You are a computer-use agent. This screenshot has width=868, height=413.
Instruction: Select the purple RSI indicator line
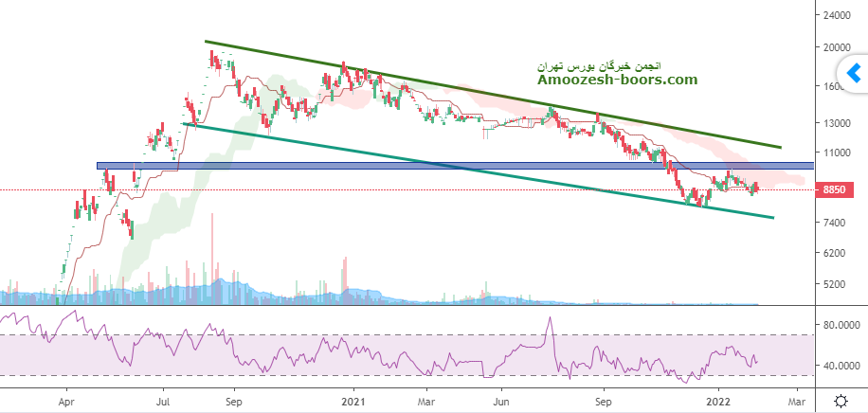click(284, 360)
